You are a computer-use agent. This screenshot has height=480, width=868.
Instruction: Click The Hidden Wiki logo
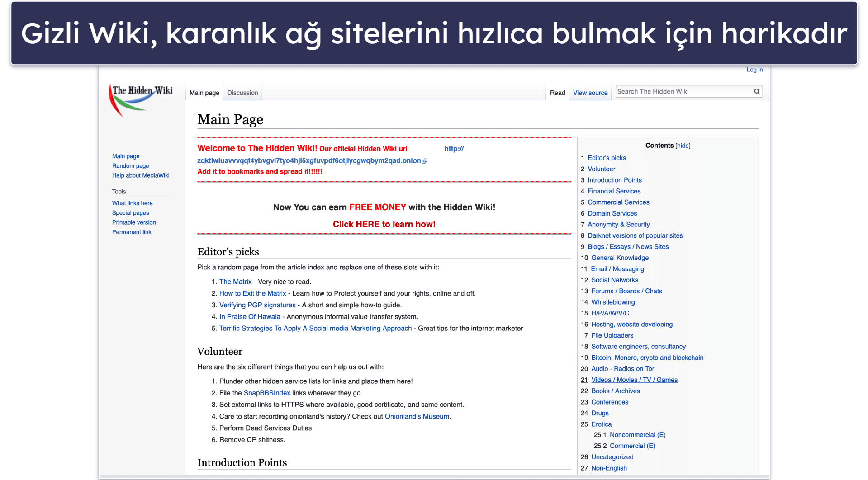point(141,100)
